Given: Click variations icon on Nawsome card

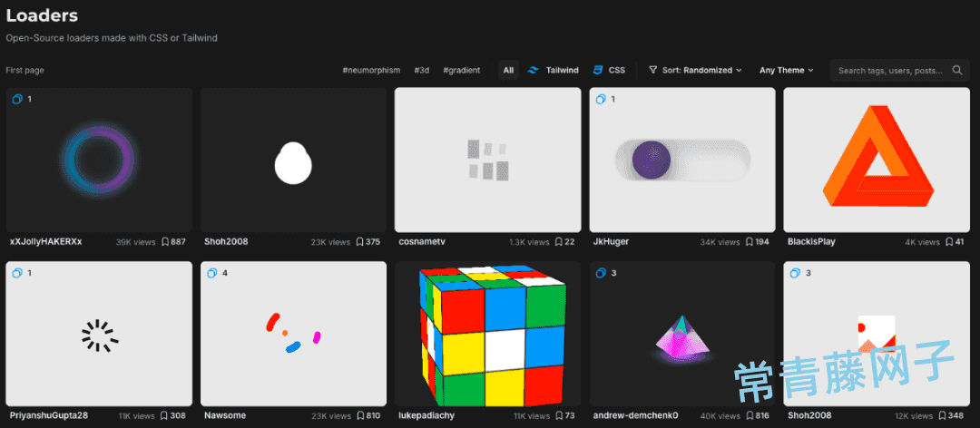Looking at the screenshot, I should 211,272.
